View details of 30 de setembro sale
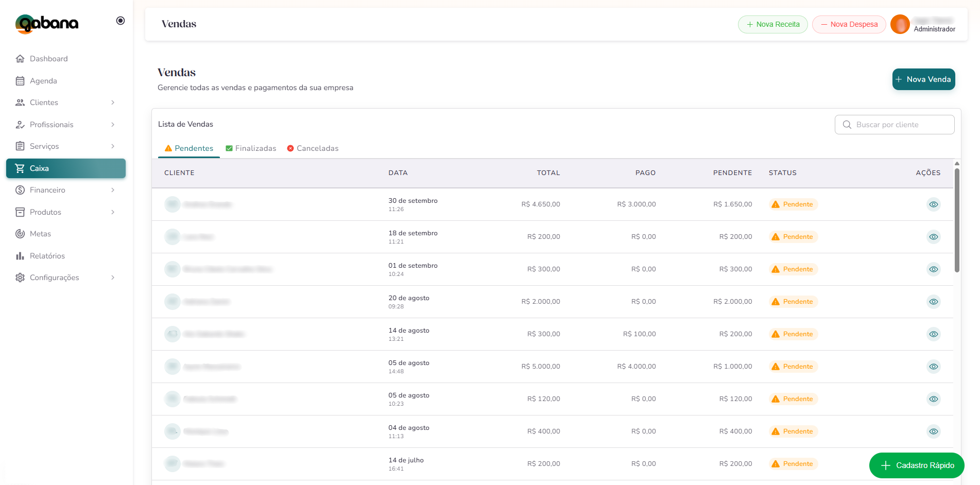 coord(933,204)
